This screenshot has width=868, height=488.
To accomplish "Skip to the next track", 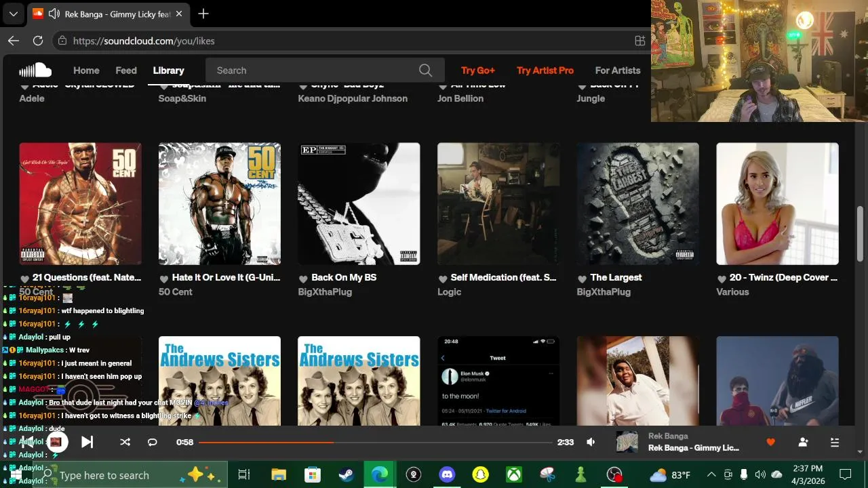I will (x=87, y=442).
